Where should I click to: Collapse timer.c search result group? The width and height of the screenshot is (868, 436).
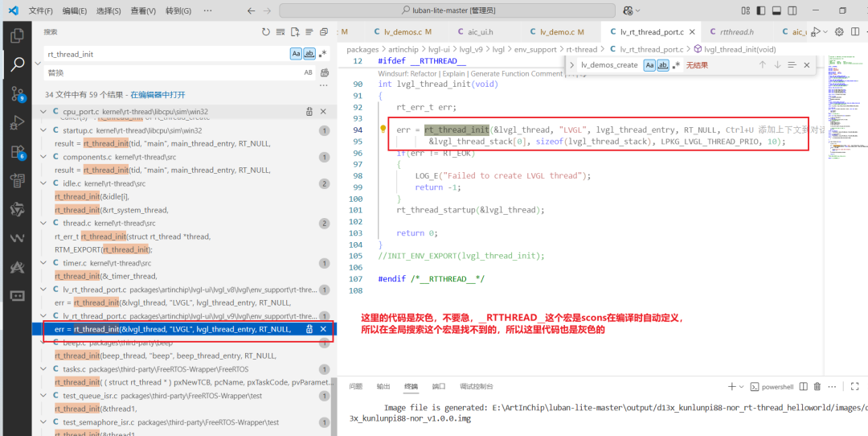click(44, 262)
